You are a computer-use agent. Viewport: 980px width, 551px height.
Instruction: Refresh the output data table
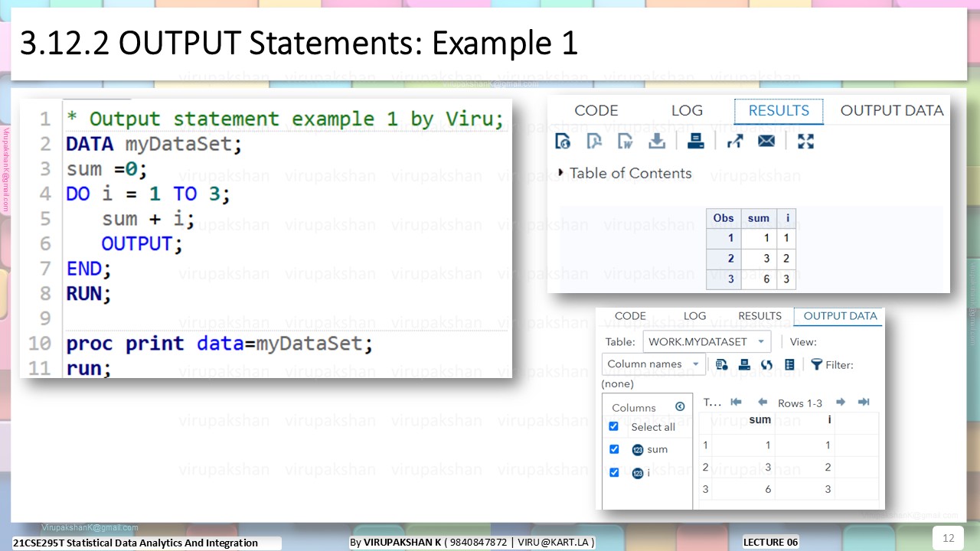point(766,365)
